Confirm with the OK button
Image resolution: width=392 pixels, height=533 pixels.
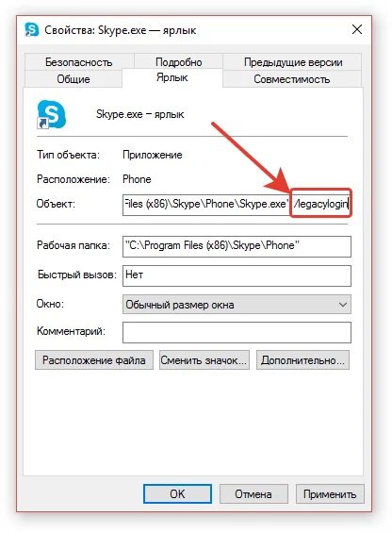pos(177,493)
